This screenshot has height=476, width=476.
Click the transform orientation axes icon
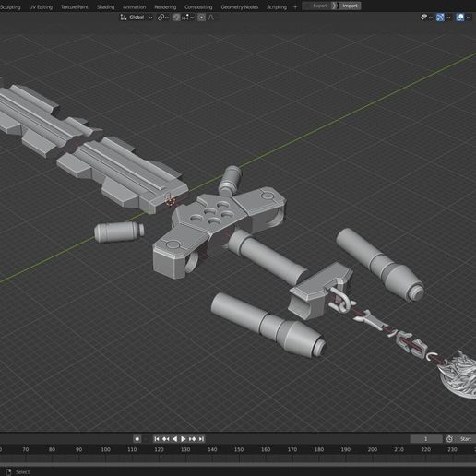click(124, 18)
